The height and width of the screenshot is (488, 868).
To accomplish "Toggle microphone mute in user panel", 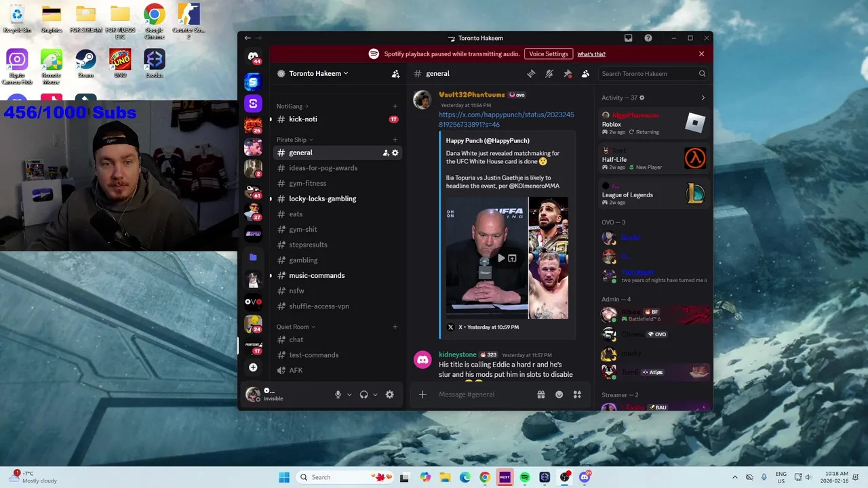I will 338,394.
